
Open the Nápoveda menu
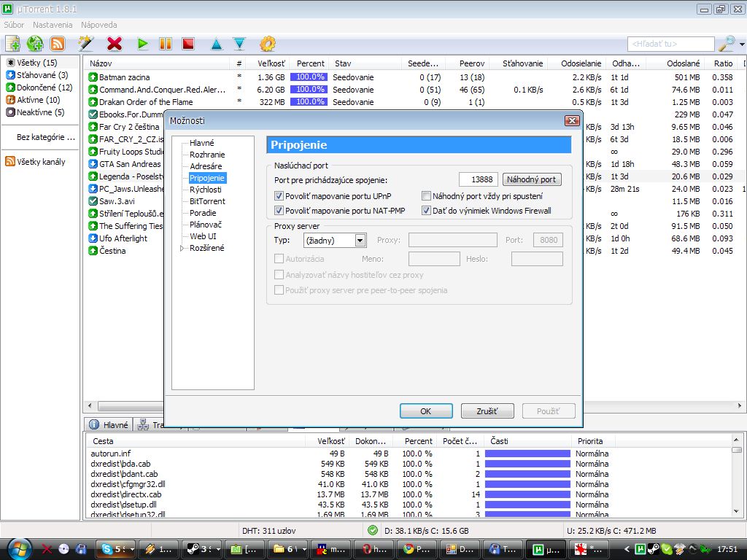(x=98, y=25)
